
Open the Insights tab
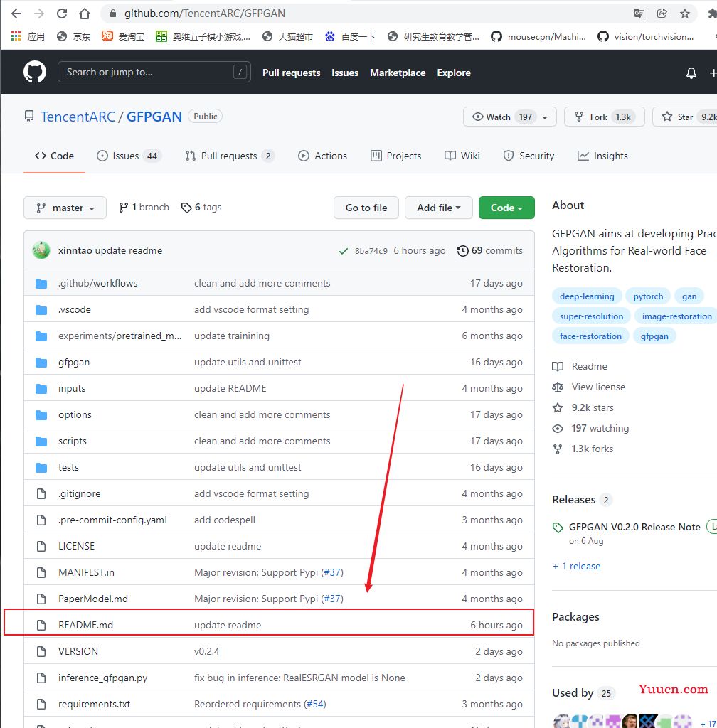(x=602, y=156)
